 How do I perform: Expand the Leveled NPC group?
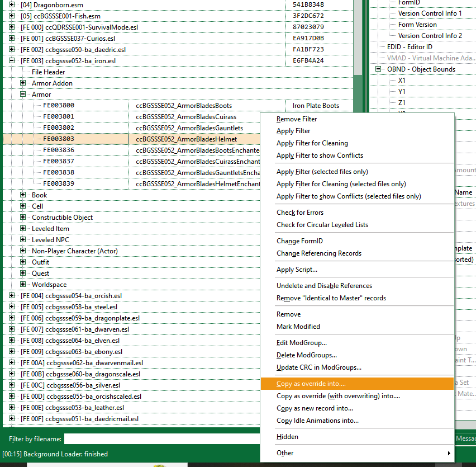[x=23, y=240]
